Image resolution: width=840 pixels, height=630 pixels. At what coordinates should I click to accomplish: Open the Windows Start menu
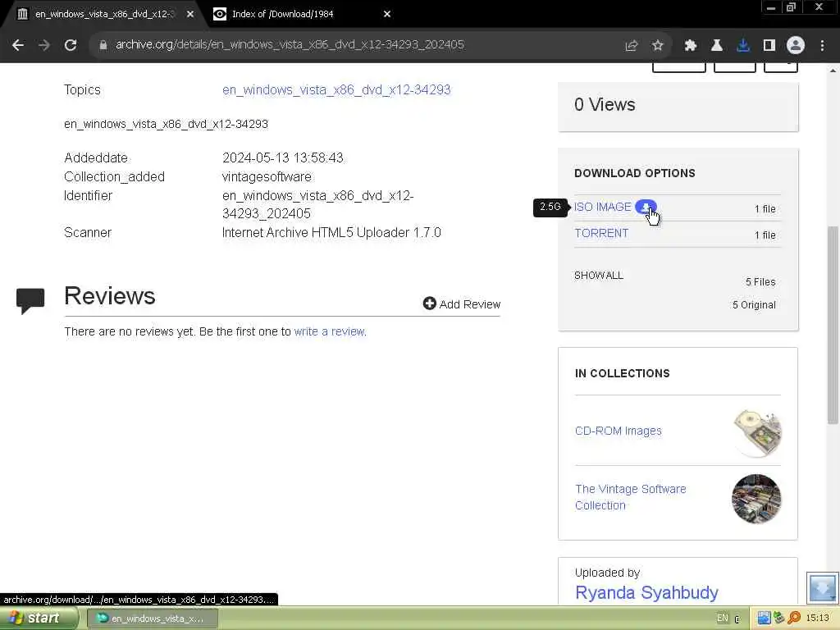point(38,619)
